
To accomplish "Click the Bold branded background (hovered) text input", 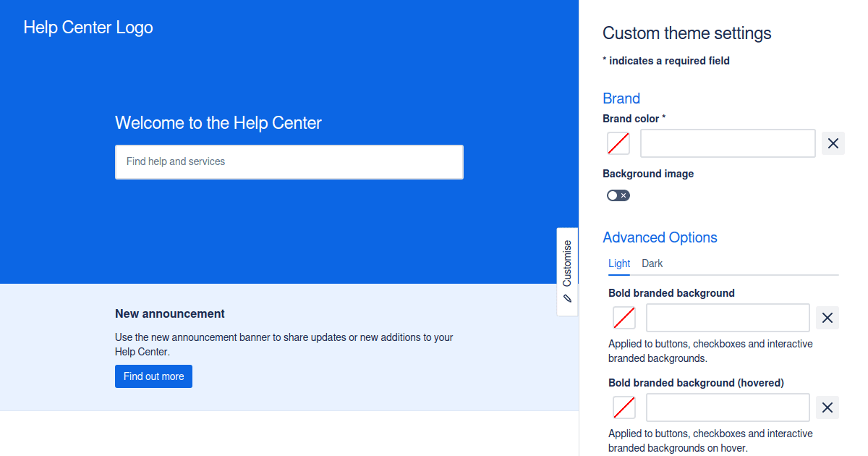I will pos(727,407).
